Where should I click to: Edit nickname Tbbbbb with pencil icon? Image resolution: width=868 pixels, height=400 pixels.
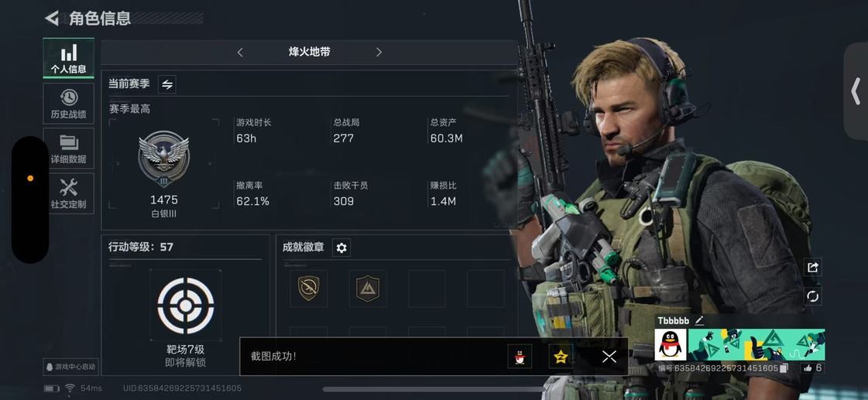(x=699, y=320)
